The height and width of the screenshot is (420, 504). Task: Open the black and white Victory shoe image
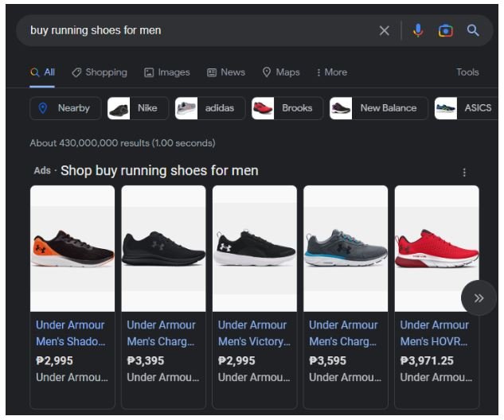[254, 248]
